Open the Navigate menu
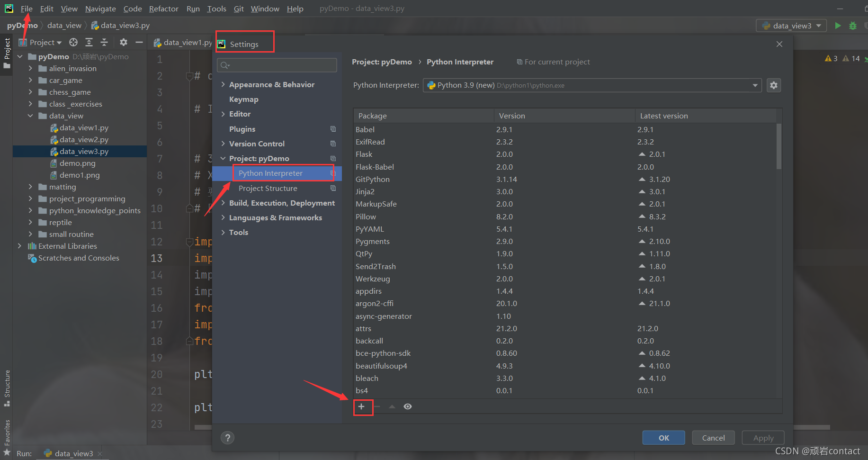This screenshot has height=460, width=868. (x=100, y=9)
